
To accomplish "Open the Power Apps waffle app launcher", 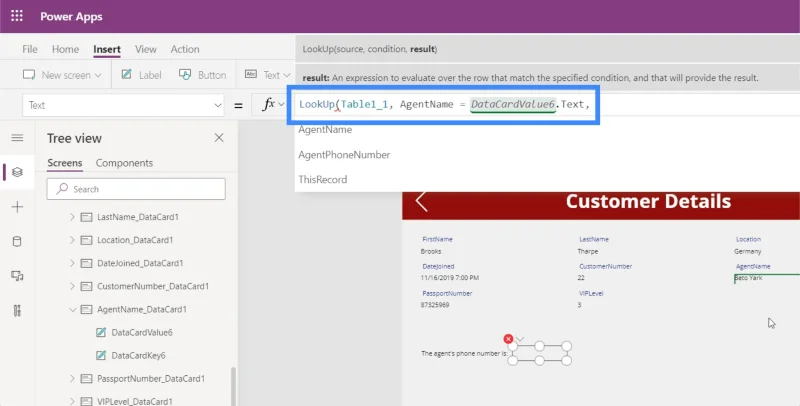I will [x=17, y=16].
